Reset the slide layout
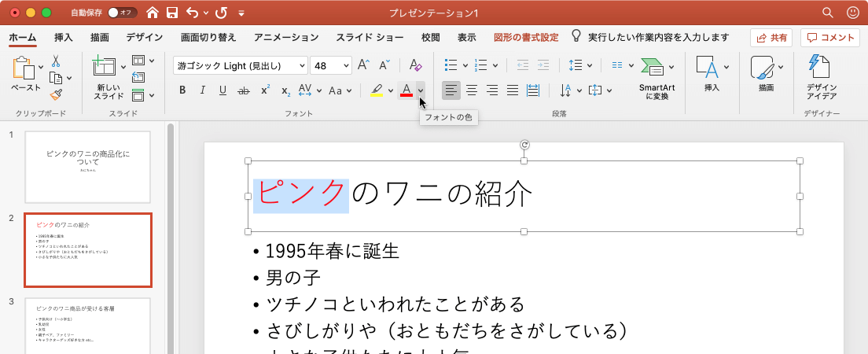This screenshot has height=354, width=868. click(x=138, y=78)
